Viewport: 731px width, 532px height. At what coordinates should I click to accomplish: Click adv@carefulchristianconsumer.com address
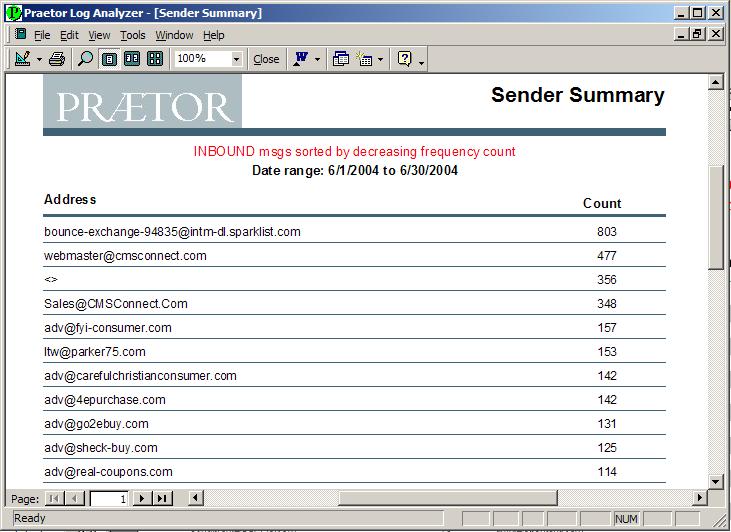(140, 376)
